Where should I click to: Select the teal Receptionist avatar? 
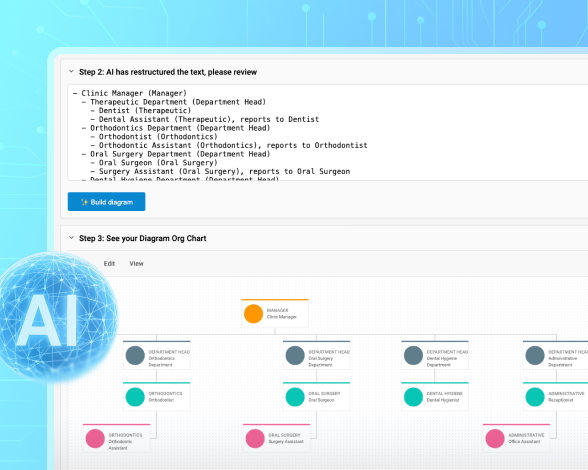[535, 397]
